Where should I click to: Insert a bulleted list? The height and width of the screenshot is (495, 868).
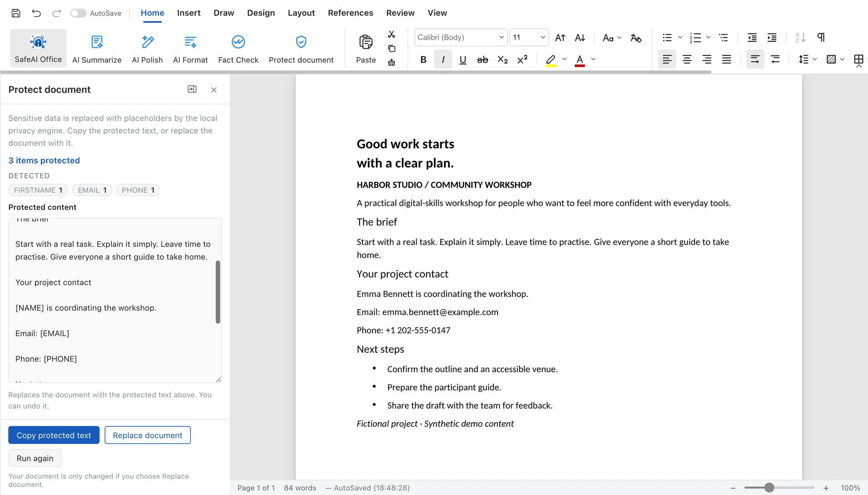click(x=667, y=38)
